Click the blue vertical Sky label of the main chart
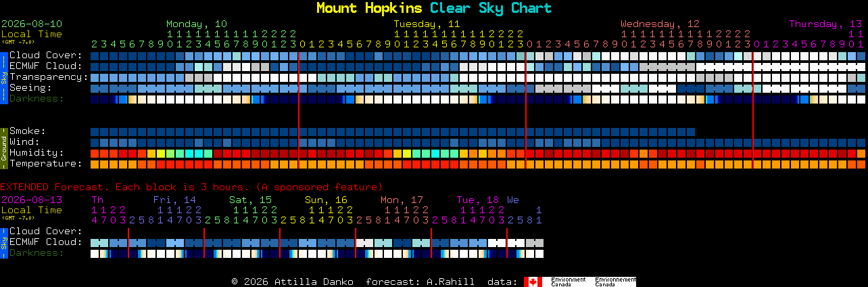This screenshot has width=868, height=287. tap(3, 77)
